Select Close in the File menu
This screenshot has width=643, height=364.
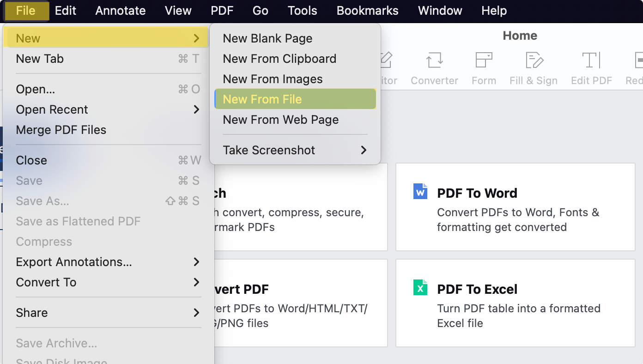(109, 160)
